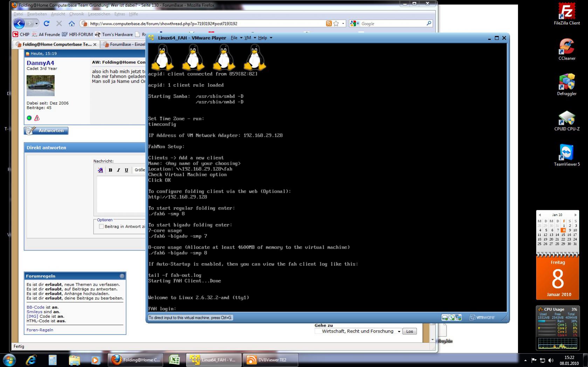
Task: Click the volume speaker tray icon
Action: click(551, 360)
